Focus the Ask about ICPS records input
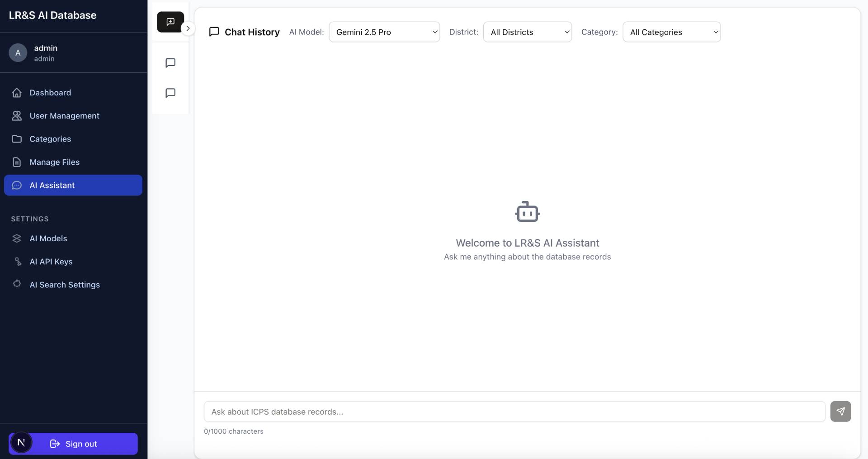The image size is (868, 459). tap(514, 412)
